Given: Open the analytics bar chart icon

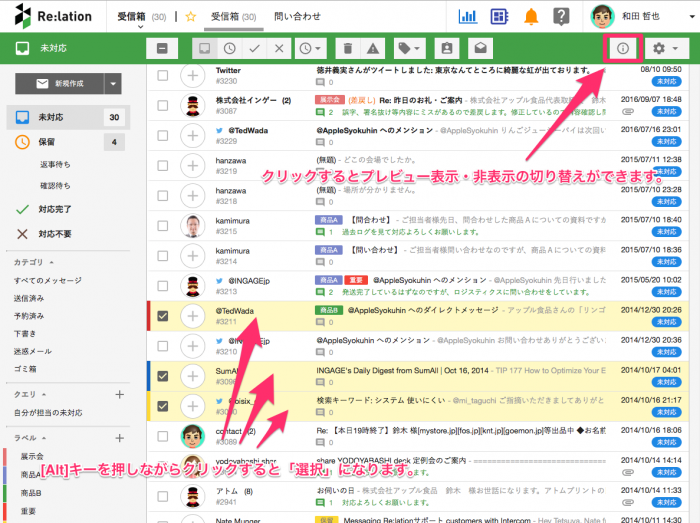Looking at the screenshot, I should [x=468, y=17].
